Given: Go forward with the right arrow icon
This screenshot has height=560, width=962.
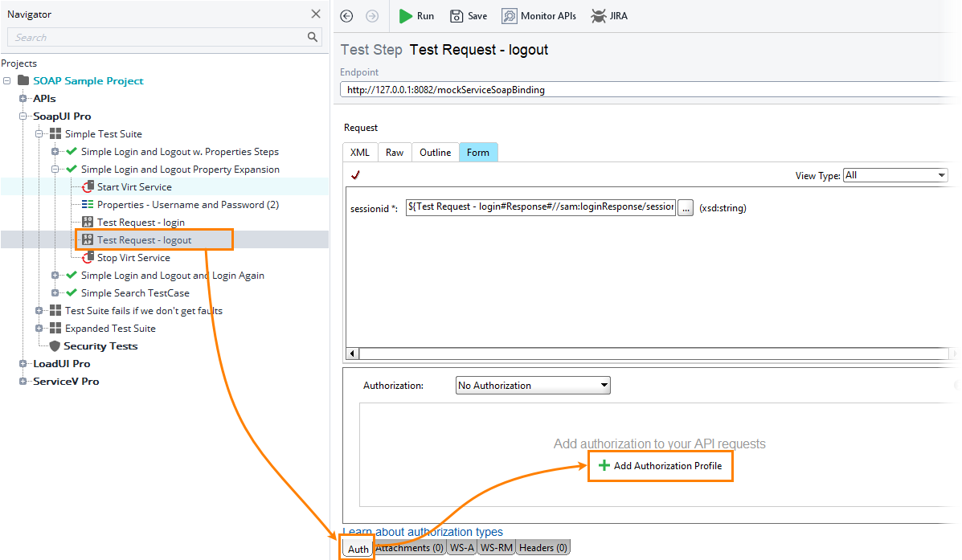Looking at the screenshot, I should [x=372, y=16].
